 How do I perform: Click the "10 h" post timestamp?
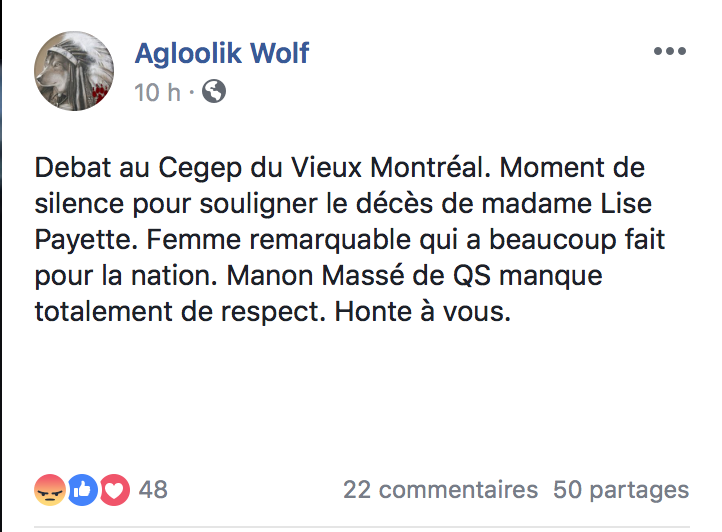coord(157,92)
